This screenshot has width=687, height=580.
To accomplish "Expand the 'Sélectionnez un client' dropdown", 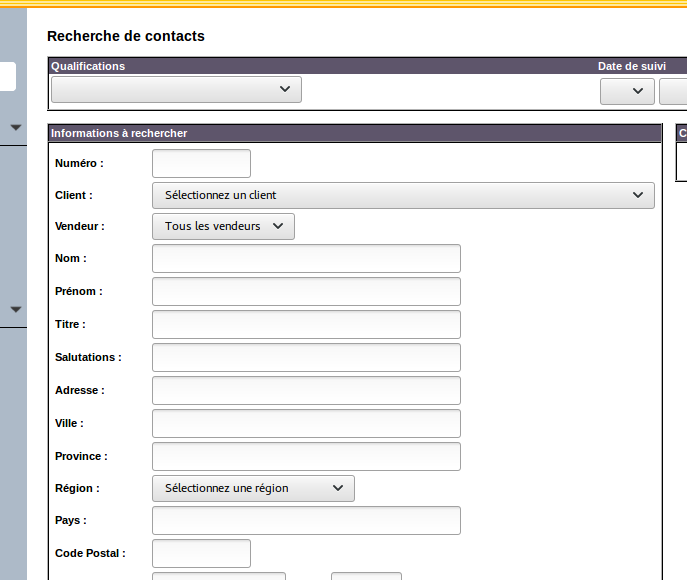I will pyautogui.click(x=403, y=195).
